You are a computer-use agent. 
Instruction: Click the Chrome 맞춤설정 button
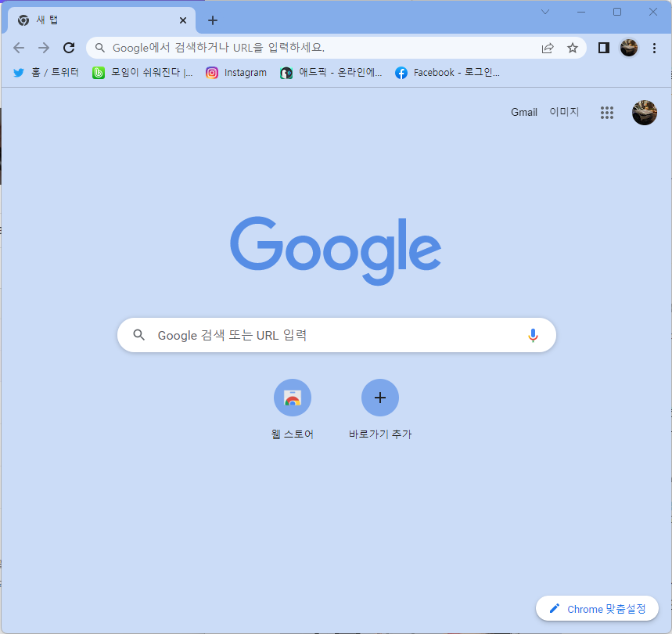pos(597,608)
